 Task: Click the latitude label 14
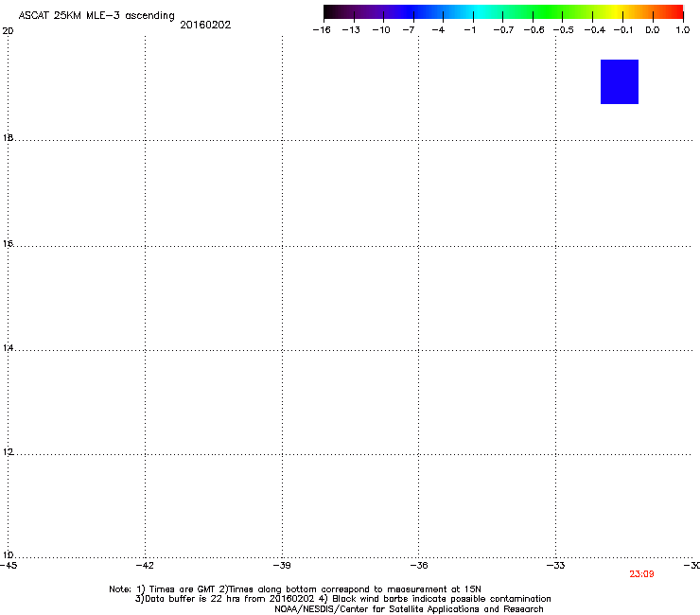point(8,348)
